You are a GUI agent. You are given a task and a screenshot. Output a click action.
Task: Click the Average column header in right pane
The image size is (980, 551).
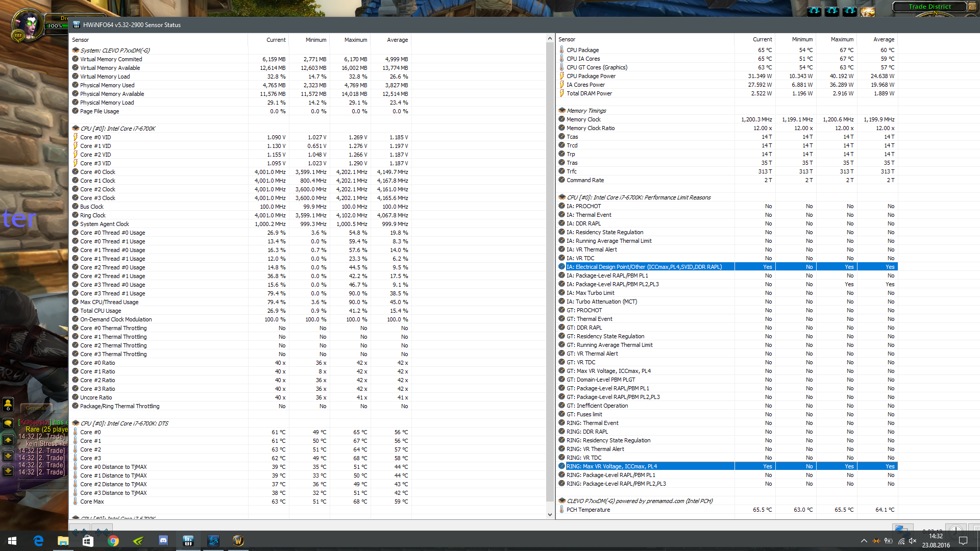click(877, 39)
